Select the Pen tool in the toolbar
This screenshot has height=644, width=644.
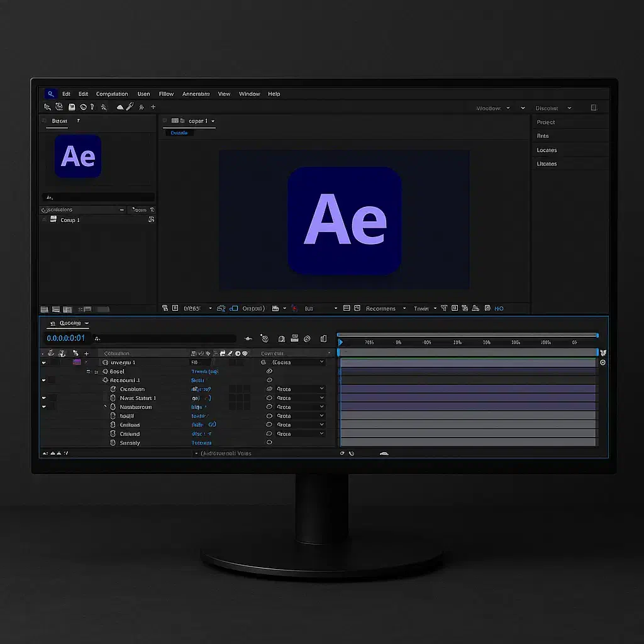[x=130, y=107]
